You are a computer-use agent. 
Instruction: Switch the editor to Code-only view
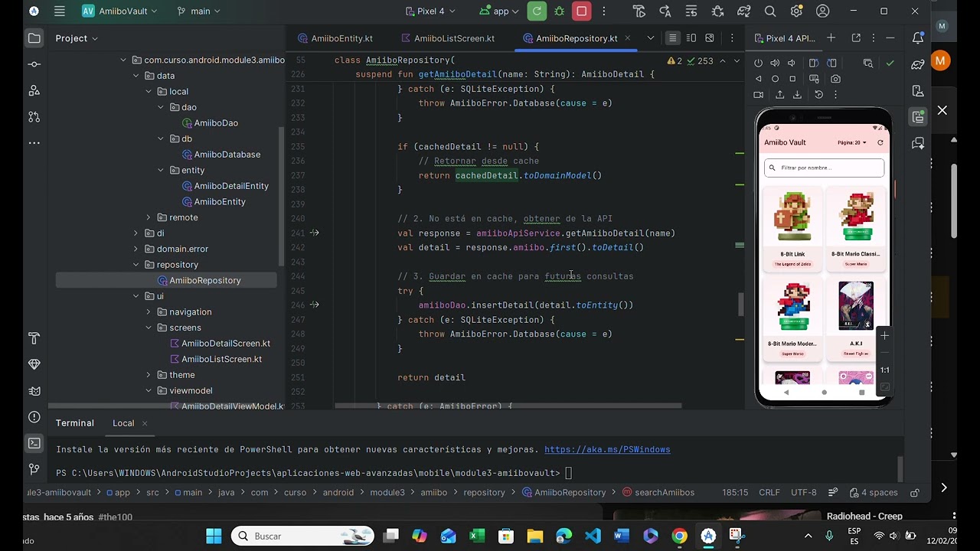click(672, 38)
